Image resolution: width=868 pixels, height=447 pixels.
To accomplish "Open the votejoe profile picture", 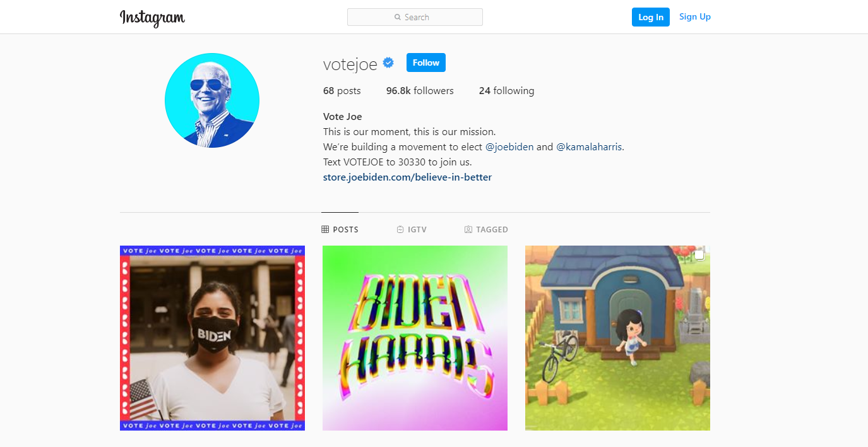I will click(212, 100).
